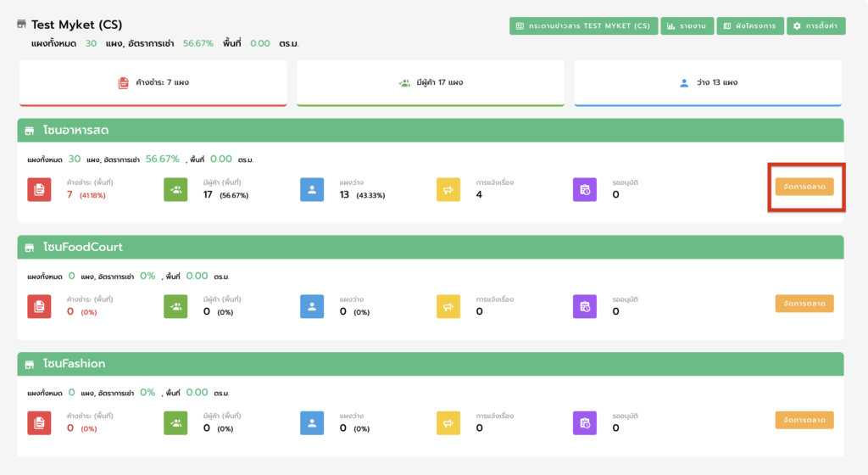Open the รายงาน reports button

coord(687,26)
